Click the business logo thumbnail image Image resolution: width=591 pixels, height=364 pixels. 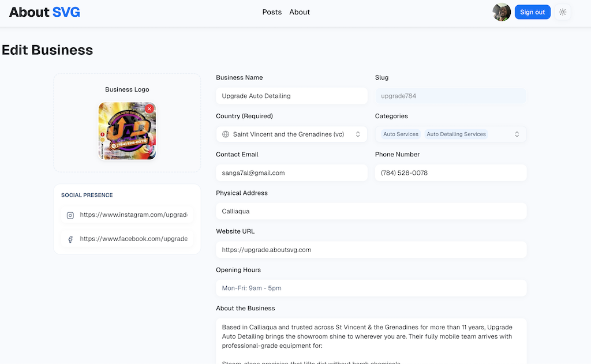pyautogui.click(x=127, y=131)
